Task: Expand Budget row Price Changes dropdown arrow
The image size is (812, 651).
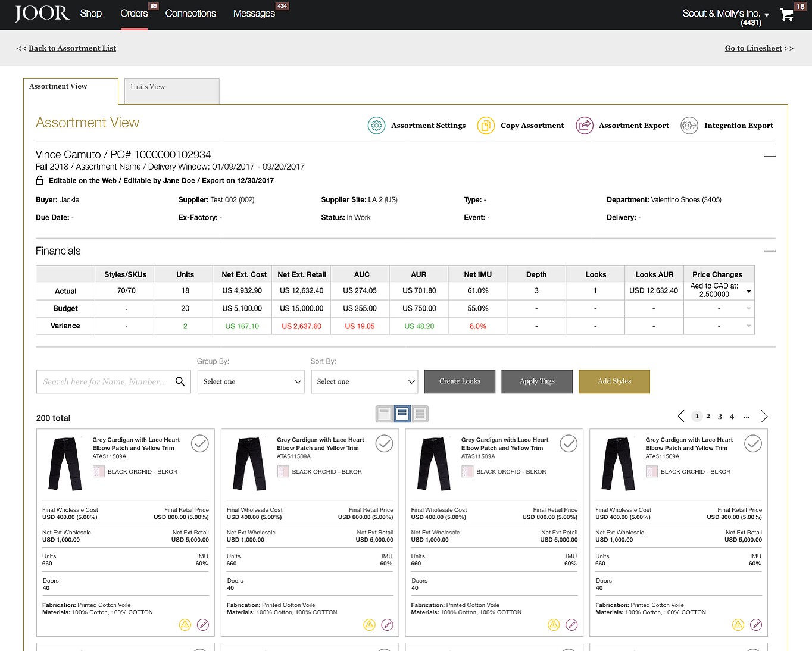Action: [749, 308]
